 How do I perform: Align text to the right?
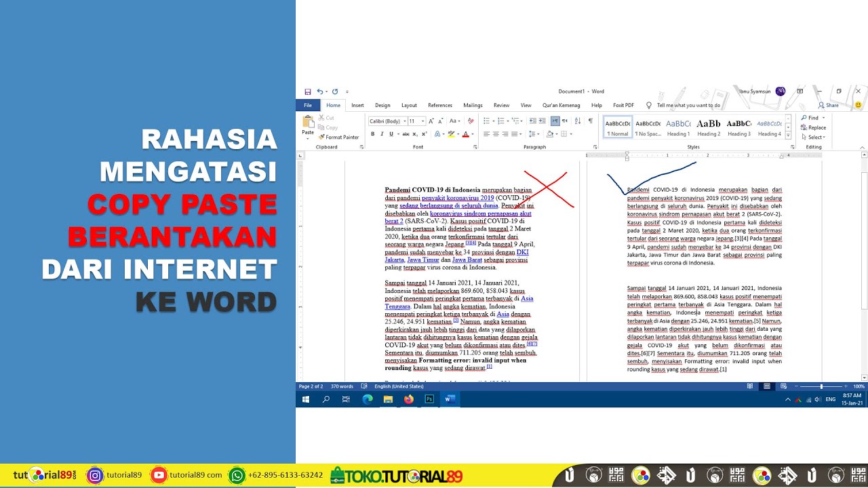[505, 134]
